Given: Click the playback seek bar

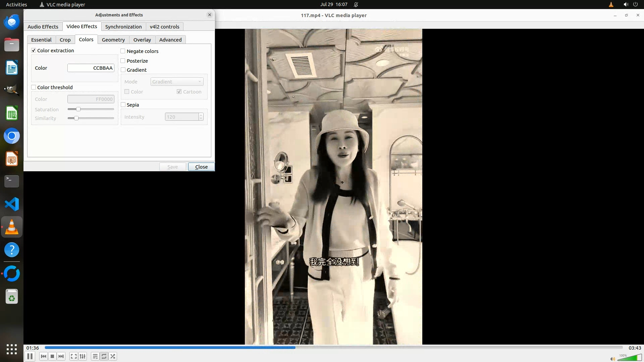Looking at the screenshot, I should (x=333, y=348).
